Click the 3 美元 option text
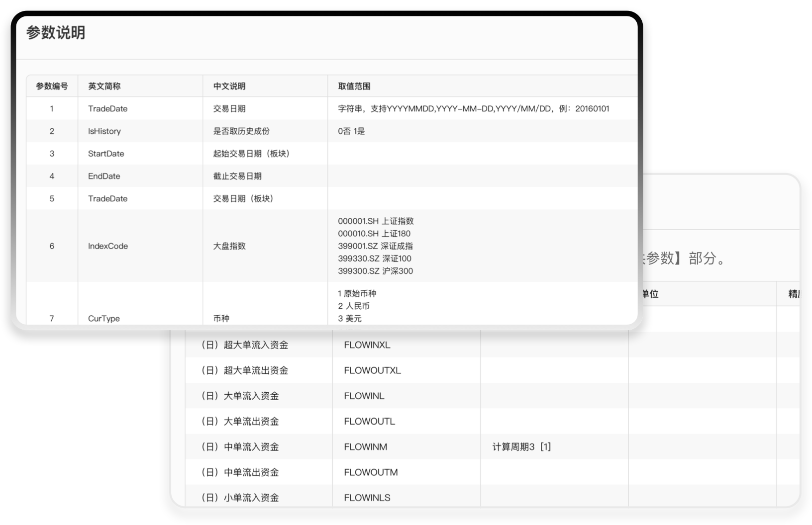 pyautogui.click(x=350, y=318)
